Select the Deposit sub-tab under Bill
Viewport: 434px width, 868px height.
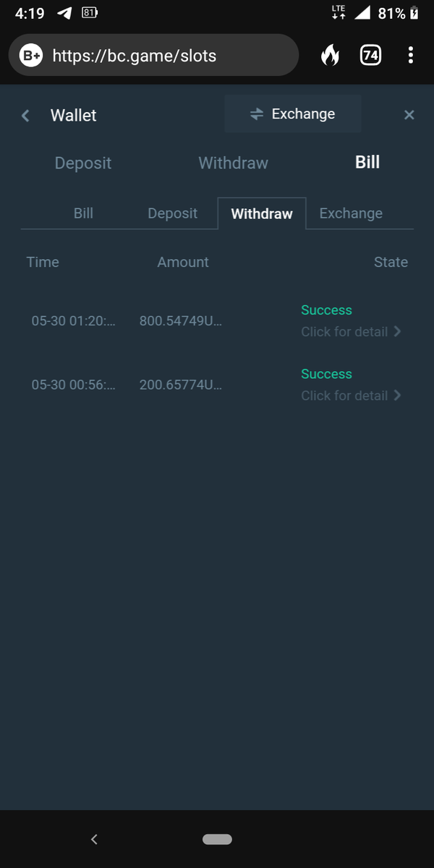(x=172, y=213)
